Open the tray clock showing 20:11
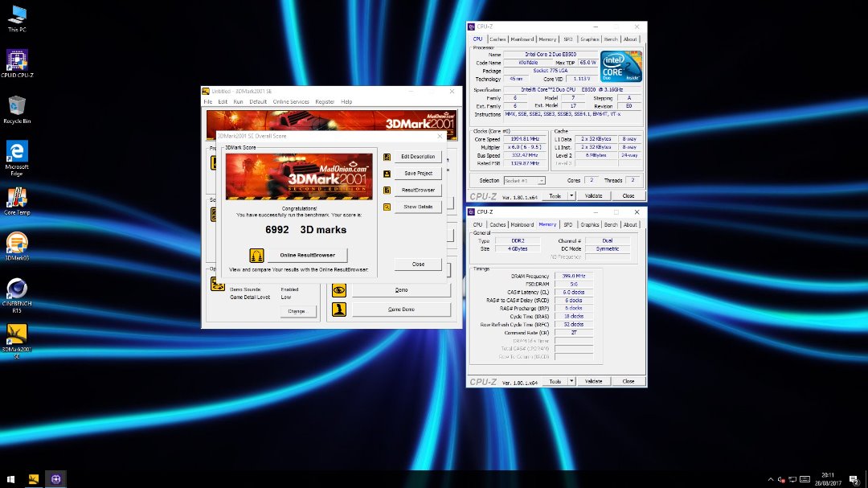The width and height of the screenshot is (868, 488). (x=828, y=479)
